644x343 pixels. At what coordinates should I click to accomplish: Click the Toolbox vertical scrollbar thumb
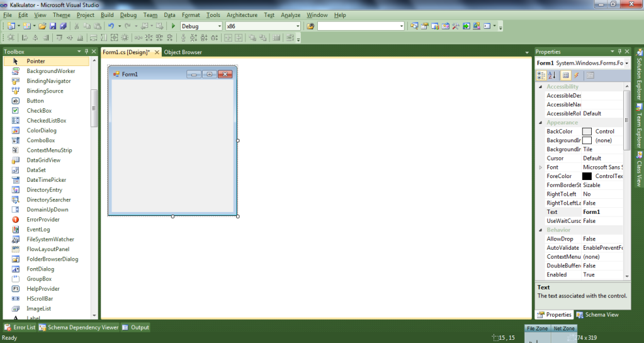[x=94, y=108]
